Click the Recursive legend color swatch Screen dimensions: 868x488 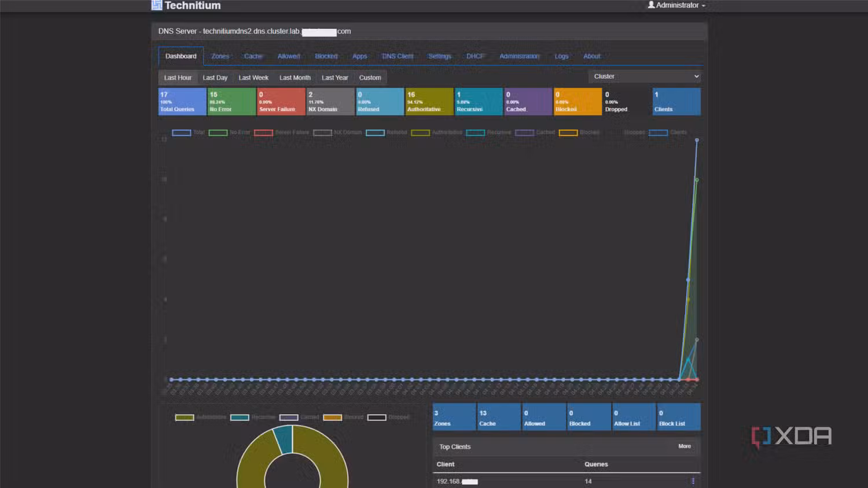pos(475,132)
